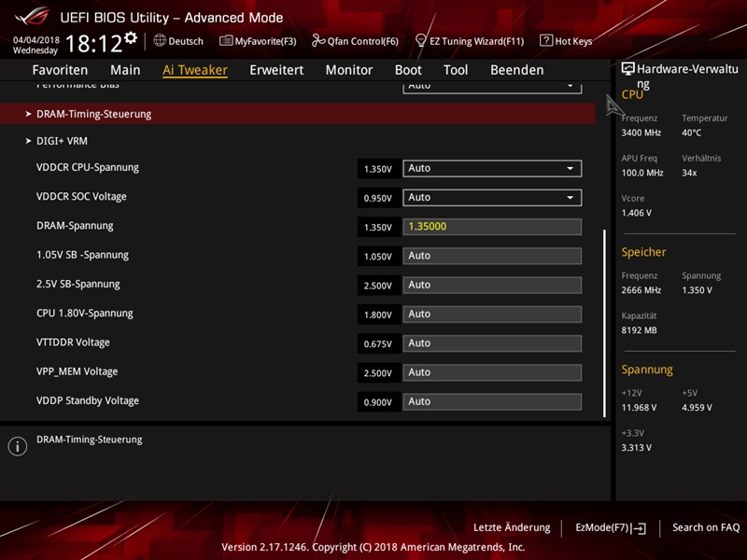
Task: Open the clock settings gear icon
Action: 131,38
